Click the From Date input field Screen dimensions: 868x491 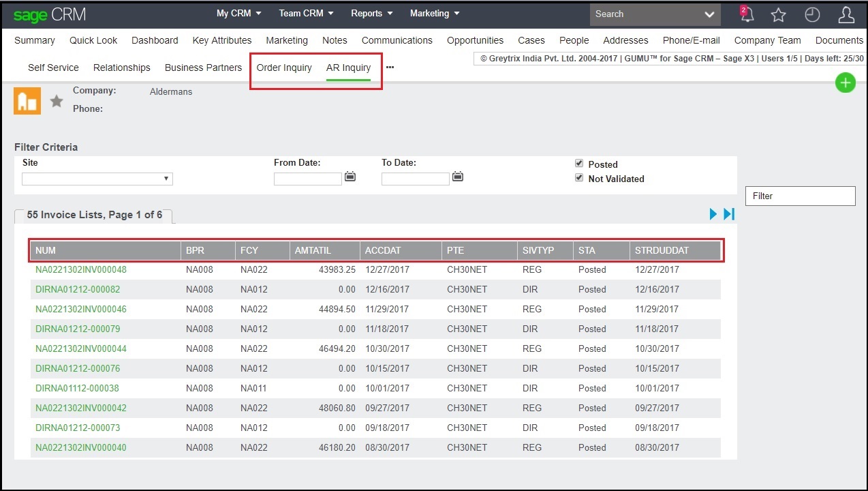click(308, 179)
